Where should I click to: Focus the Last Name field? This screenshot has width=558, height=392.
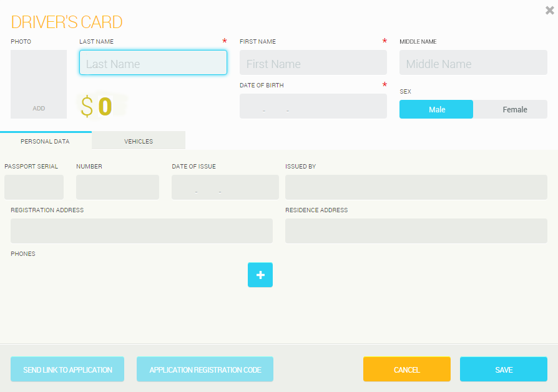click(153, 63)
